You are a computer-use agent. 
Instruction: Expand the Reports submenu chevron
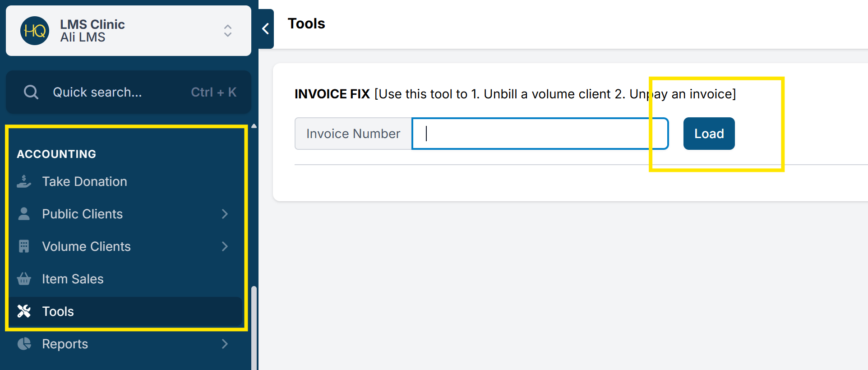225,344
